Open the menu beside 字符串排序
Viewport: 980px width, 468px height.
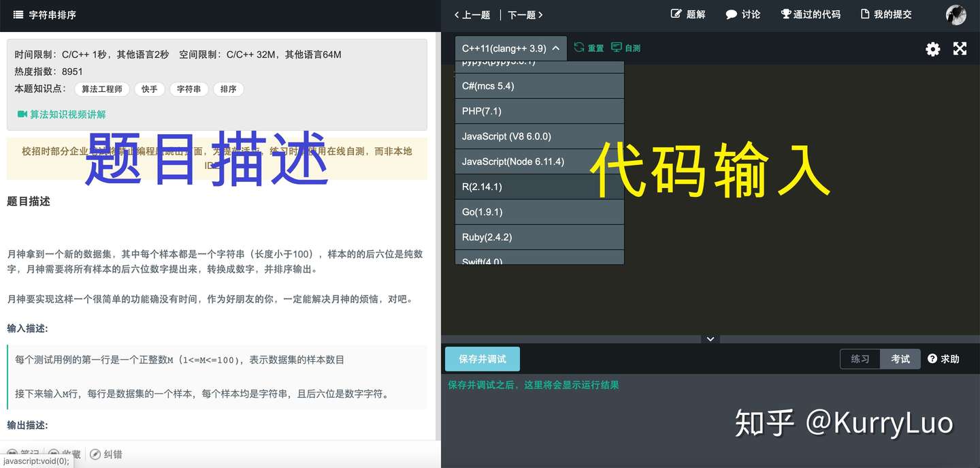(18, 14)
